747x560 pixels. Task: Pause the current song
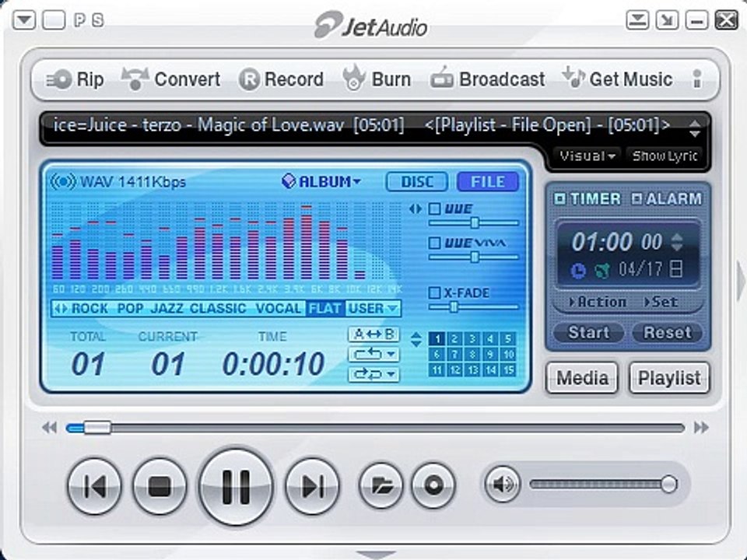(237, 486)
